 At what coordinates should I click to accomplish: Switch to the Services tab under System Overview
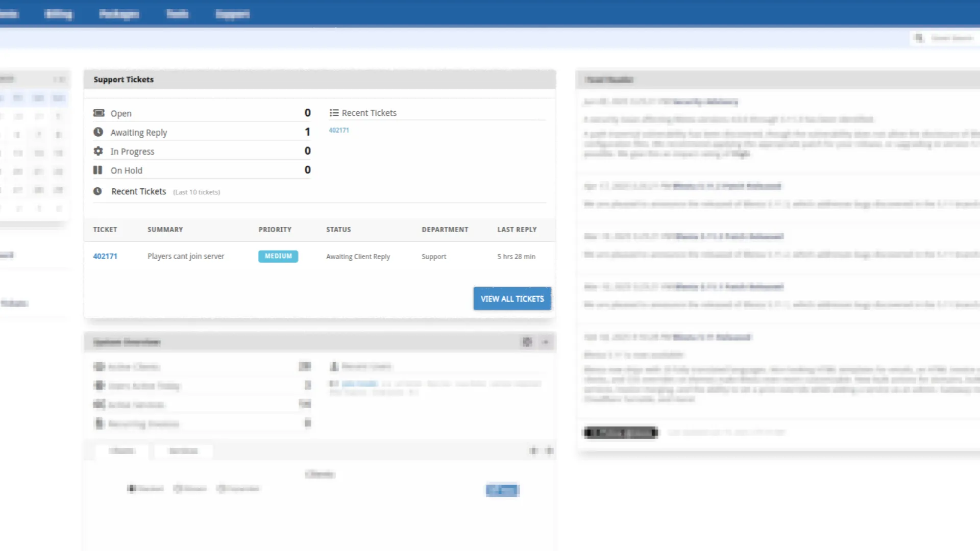(x=183, y=450)
